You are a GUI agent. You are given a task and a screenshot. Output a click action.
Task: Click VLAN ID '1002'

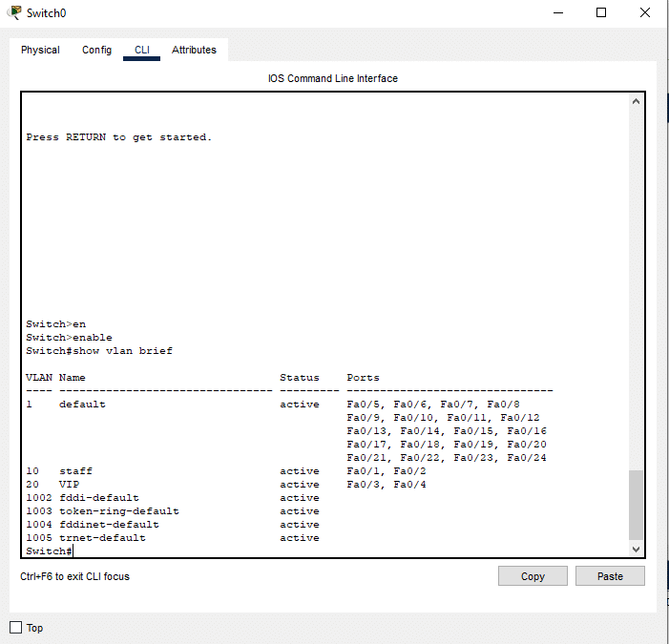tap(39, 498)
